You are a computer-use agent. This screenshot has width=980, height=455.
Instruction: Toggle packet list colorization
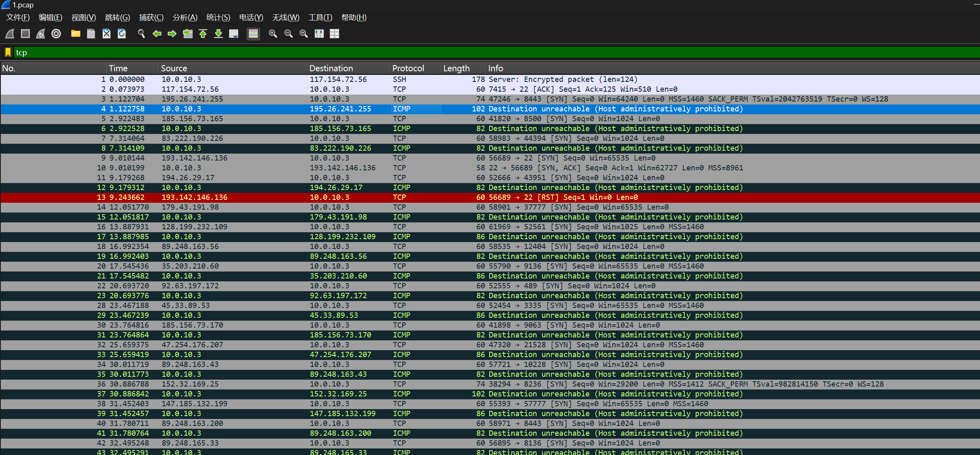[253, 34]
